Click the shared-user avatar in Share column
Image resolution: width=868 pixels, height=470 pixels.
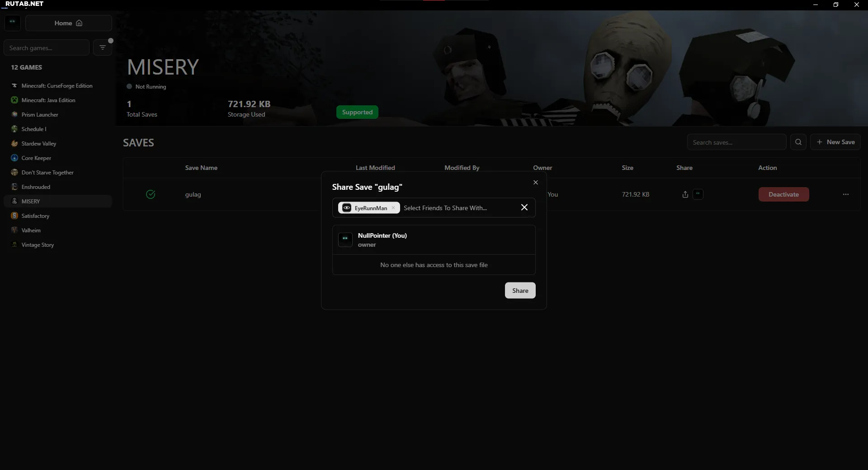point(698,194)
